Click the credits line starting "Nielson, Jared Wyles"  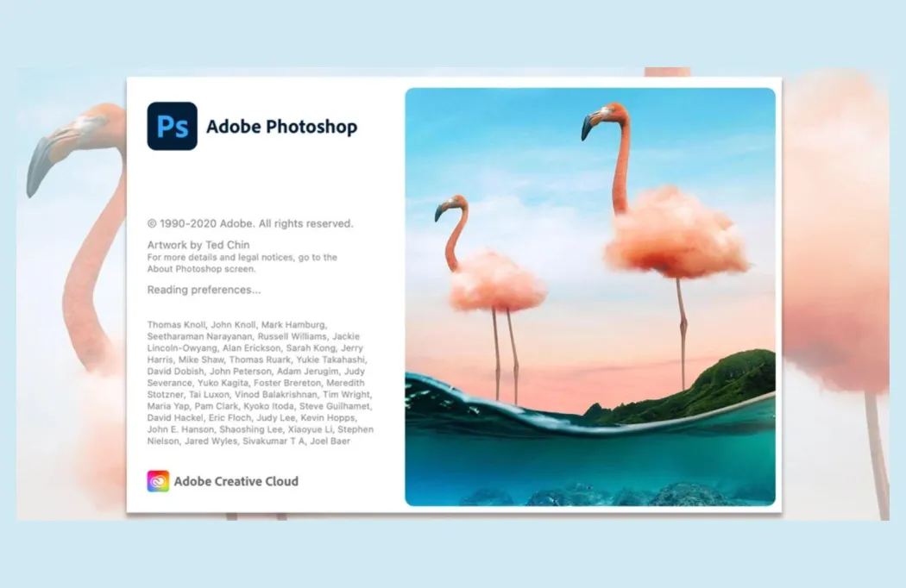249,441
